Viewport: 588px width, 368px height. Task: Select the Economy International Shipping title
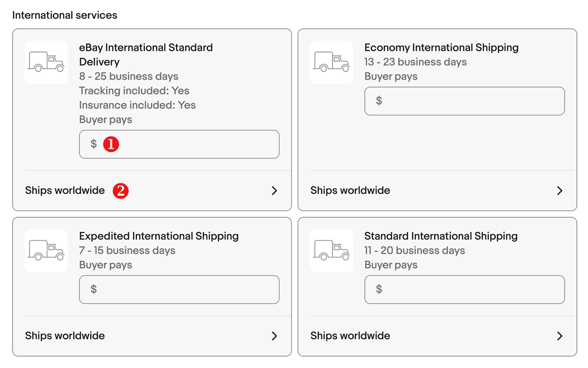click(x=441, y=48)
